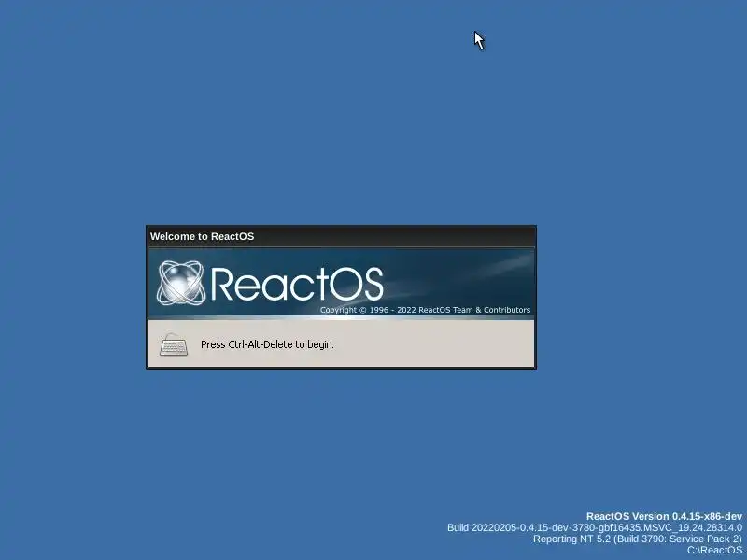This screenshot has width=747, height=560.
Task: Click the ReactOS globe logo
Action: coord(181,283)
